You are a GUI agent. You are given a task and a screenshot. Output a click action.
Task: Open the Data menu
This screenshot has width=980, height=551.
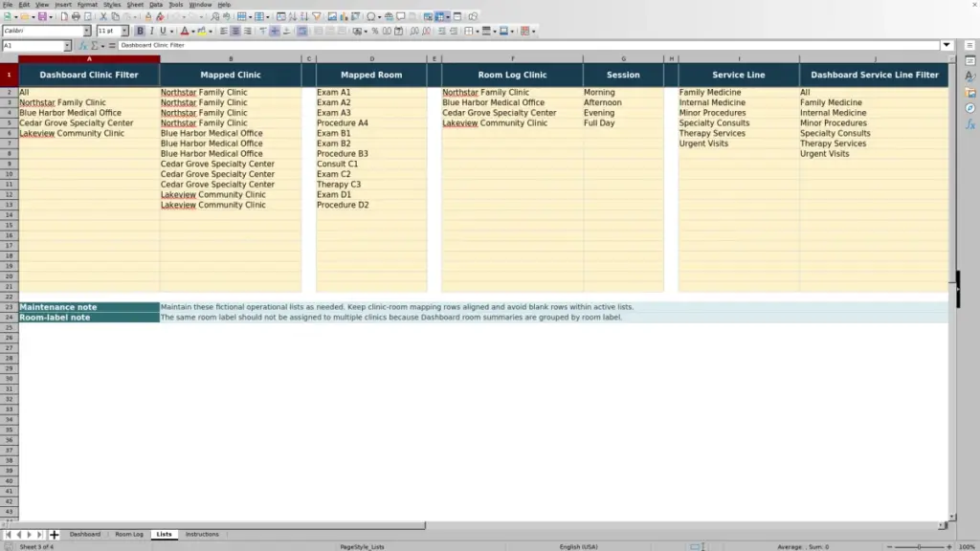click(x=156, y=5)
